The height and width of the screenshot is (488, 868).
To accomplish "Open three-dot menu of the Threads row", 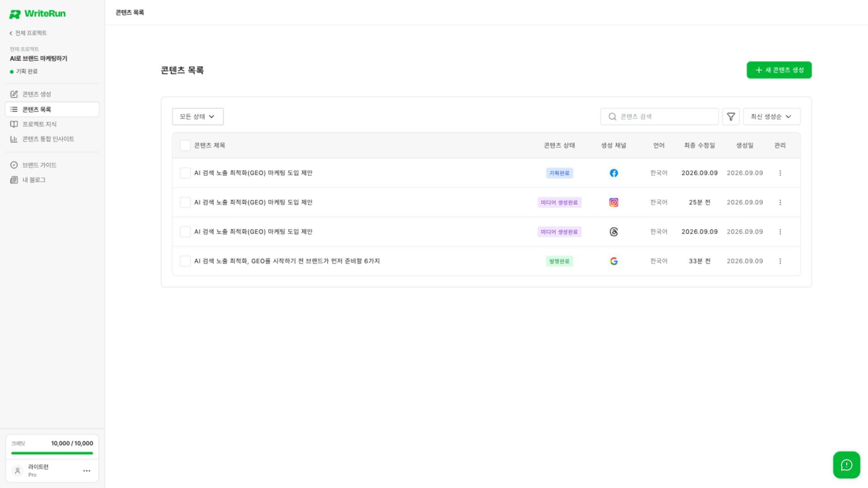I will (x=780, y=232).
